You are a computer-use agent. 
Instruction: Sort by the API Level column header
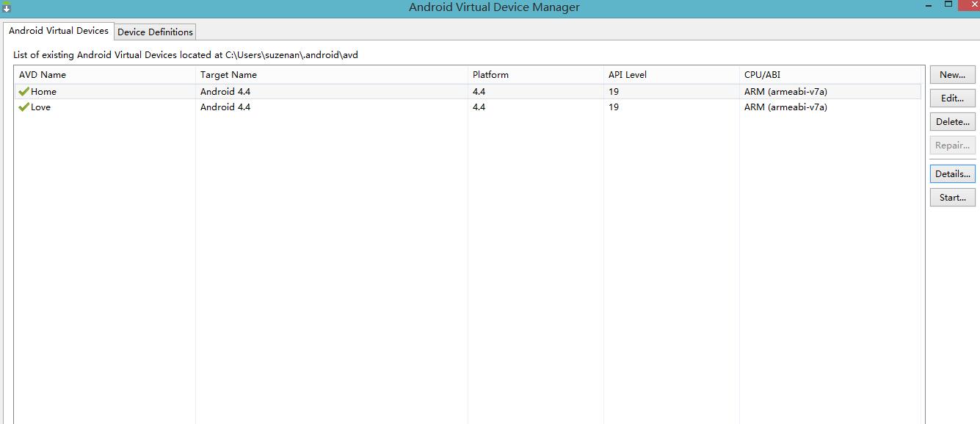[x=672, y=75]
